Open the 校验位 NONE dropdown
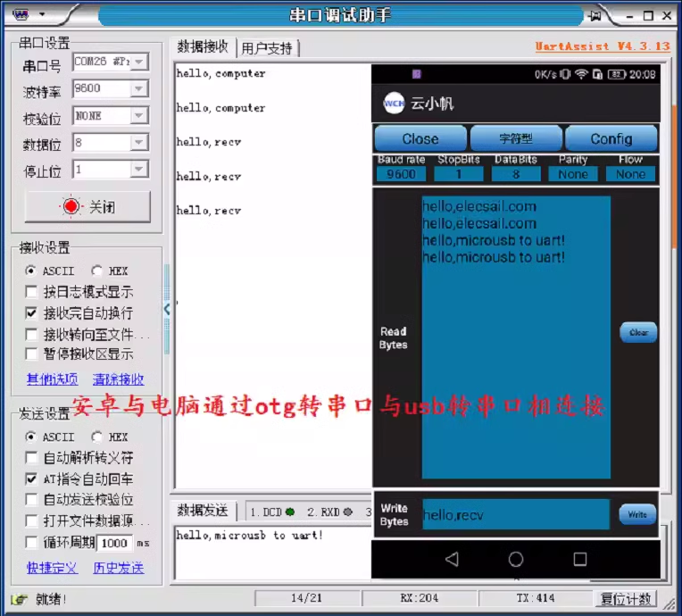 click(x=139, y=116)
